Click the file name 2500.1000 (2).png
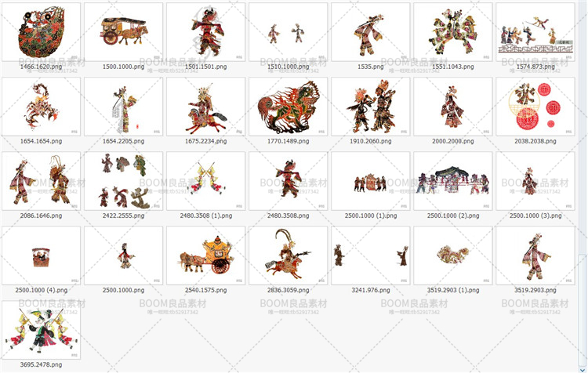Image resolution: width=588 pixels, height=373 pixels. pos(453,215)
